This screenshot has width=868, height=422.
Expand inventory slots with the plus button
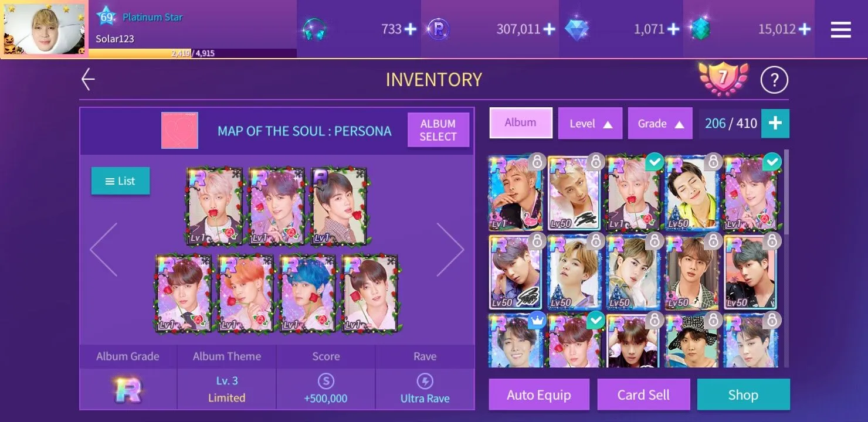(775, 123)
